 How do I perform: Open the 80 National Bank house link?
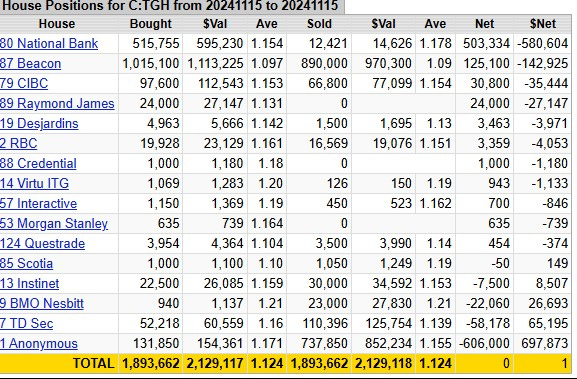tap(49, 43)
